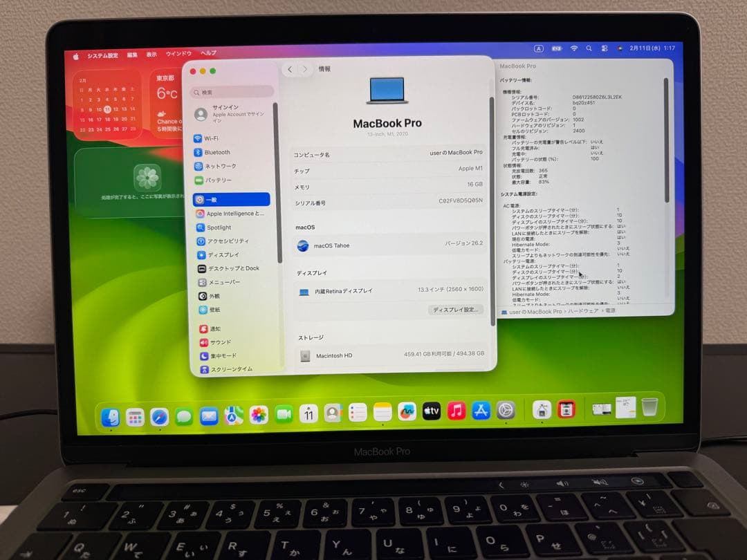Viewport: 747px width, 560px height.
Task: Open the input source menu (A icon)
Action: (537, 48)
